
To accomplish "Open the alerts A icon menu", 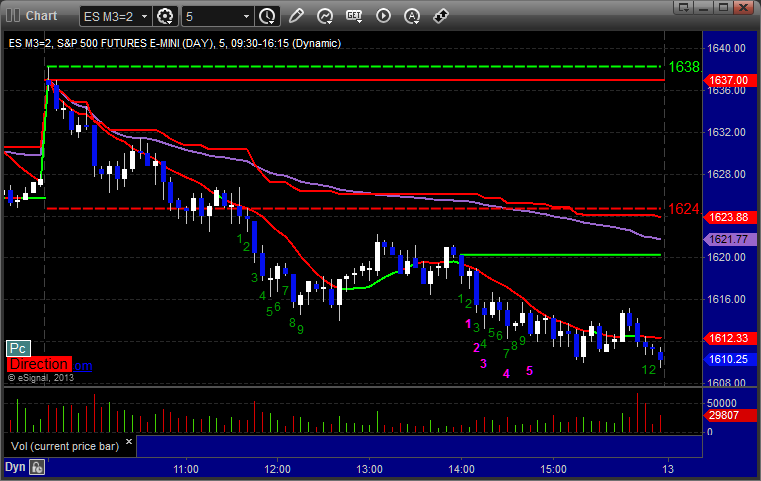I will pos(412,16).
